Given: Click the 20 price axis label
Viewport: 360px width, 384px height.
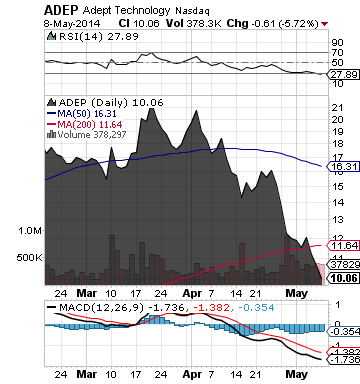Looking at the screenshot, I should point(337,120).
